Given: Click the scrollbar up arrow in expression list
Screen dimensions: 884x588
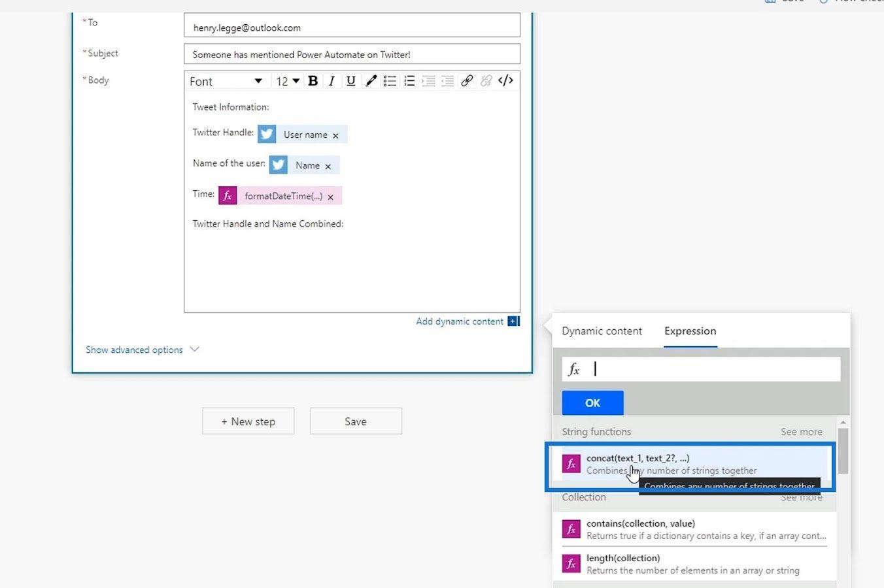Looking at the screenshot, I should (x=843, y=422).
